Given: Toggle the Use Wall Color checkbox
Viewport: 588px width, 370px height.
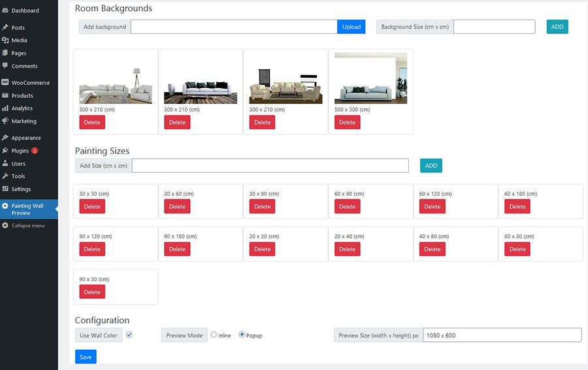Looking at the screenshot, I should [129, 335].
